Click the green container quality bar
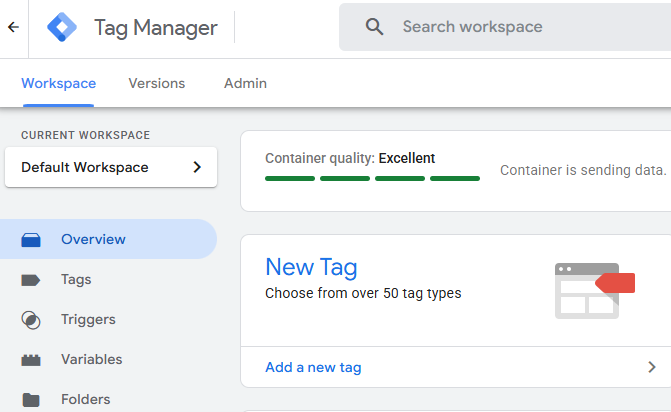The image size is (671, 412). 372,178
